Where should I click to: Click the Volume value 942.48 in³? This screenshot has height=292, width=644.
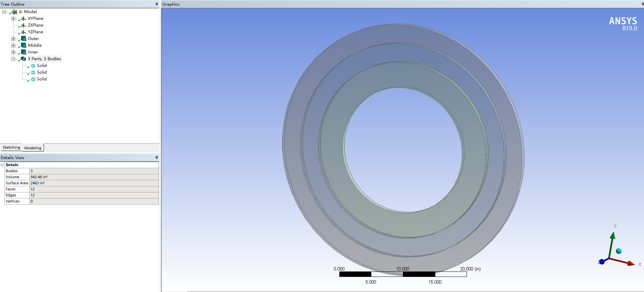[94, 177]
